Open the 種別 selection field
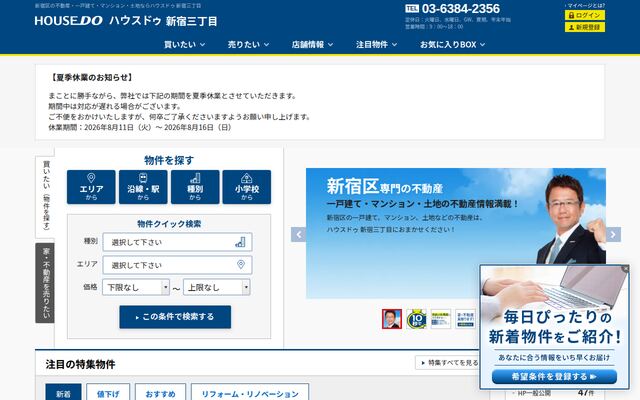640x400 pixels. coord(177,242)
